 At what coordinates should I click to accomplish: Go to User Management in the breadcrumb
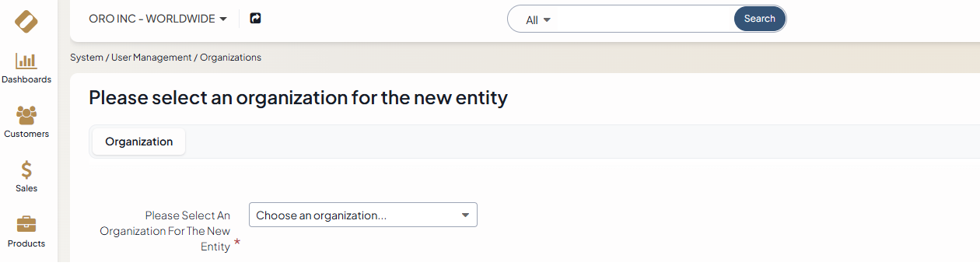pyautogui.click(x=152, y=58)
